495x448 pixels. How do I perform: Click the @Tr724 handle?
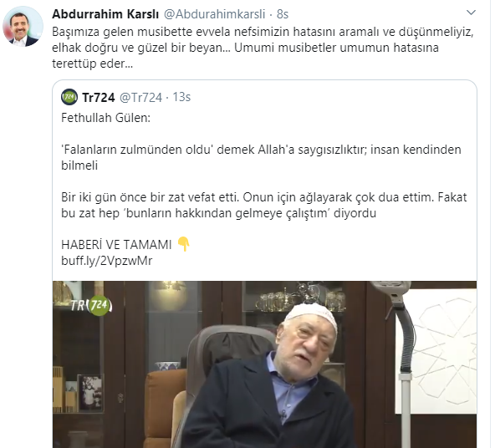(x=140, y=97)
